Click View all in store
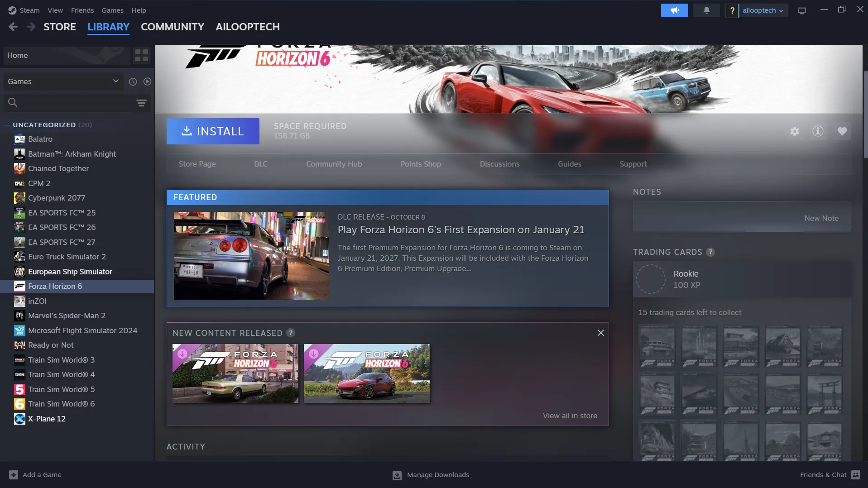 tap(570, 416)
